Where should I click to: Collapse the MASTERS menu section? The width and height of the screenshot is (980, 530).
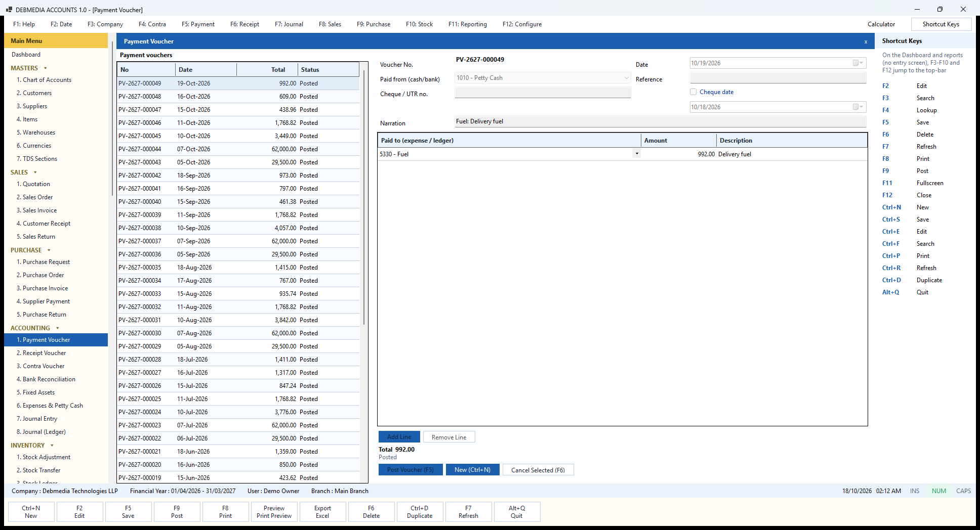(46, 68)
